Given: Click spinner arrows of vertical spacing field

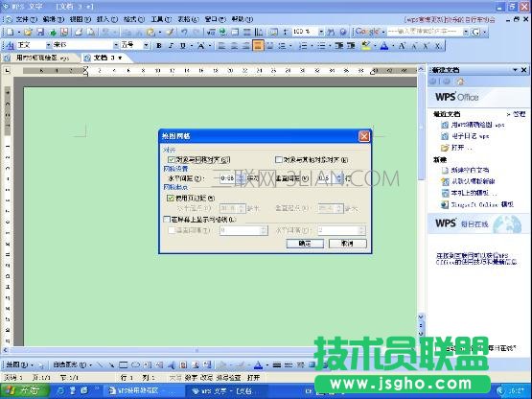Looking at the screenshot, I should [338, 178].
